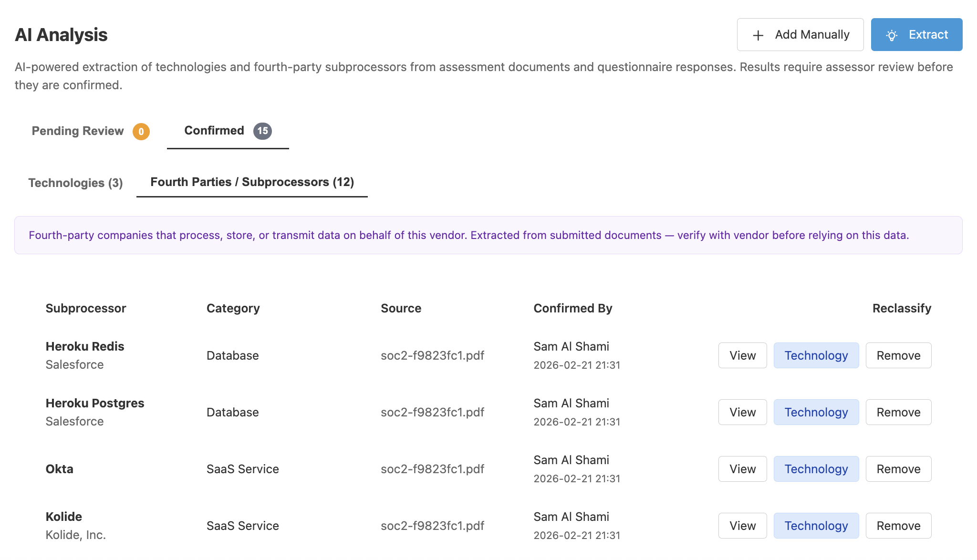Image resolution: width=977 pixels, height=560 pixels.
Task: Remove the Heroku Postgres entry
Action: click(x=898, y=412)
